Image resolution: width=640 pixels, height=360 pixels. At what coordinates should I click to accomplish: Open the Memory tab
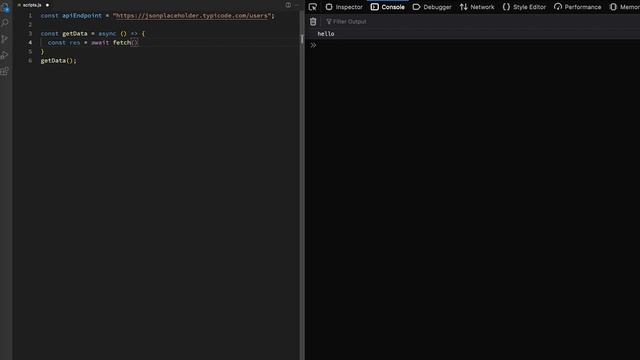click(624, 7)
